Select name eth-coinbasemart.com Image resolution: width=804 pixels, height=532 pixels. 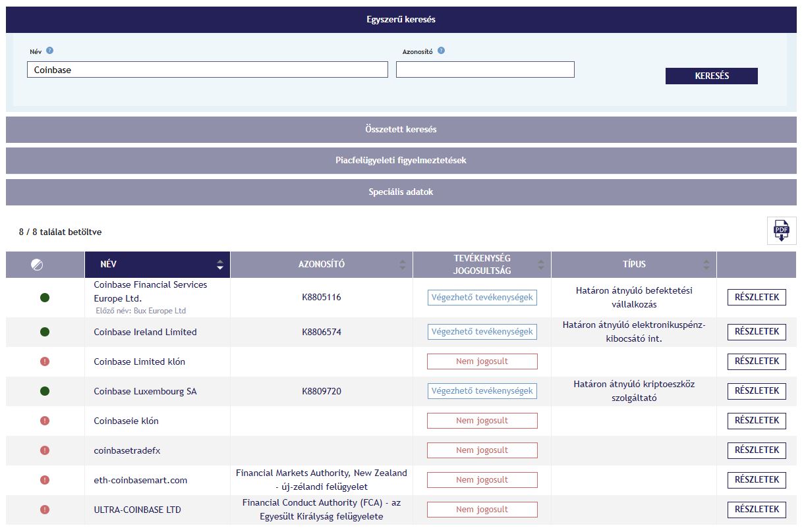[140, 480]
